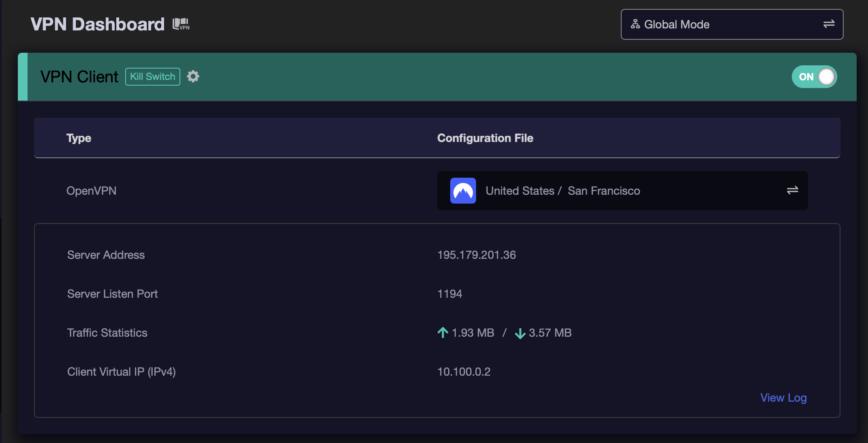This screenshot has height=443, width=868.
Task: Open the VPN documentation book icon
Action: [181, 24]
